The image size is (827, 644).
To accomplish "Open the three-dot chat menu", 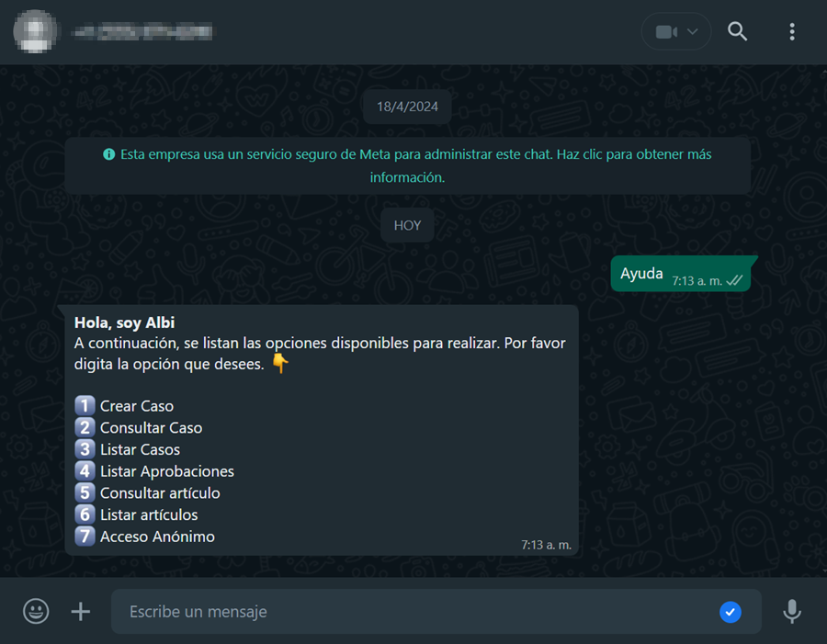I will tap(792, 31).
